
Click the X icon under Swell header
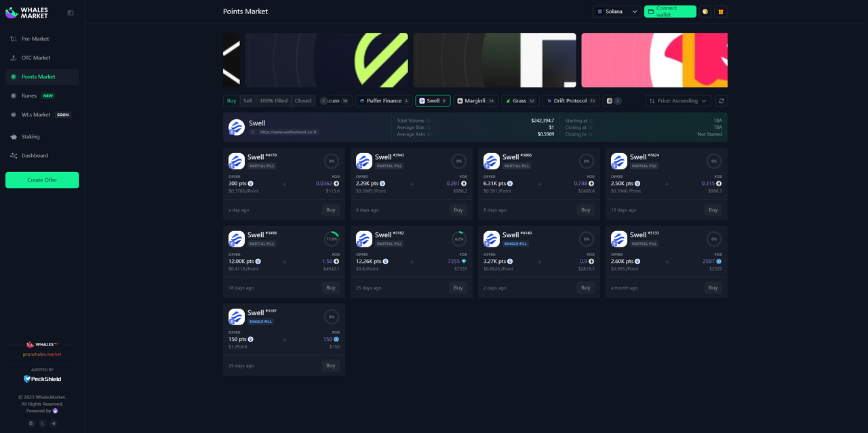[253, 132]
